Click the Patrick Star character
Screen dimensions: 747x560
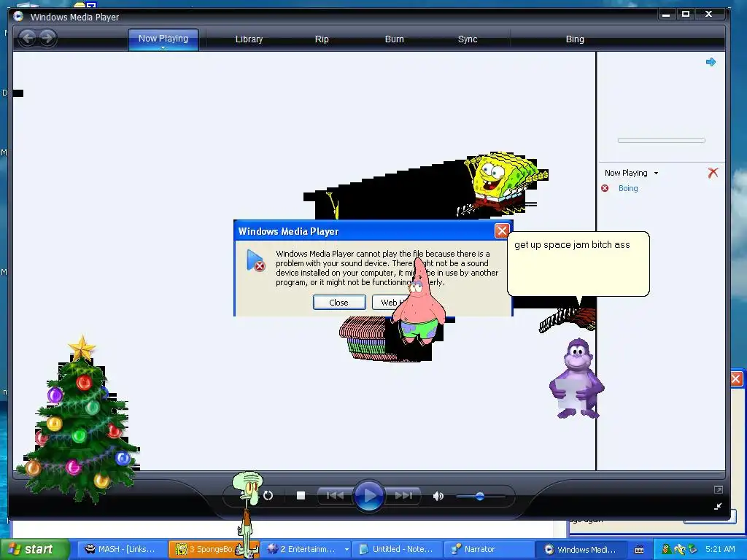coord(418,303)
